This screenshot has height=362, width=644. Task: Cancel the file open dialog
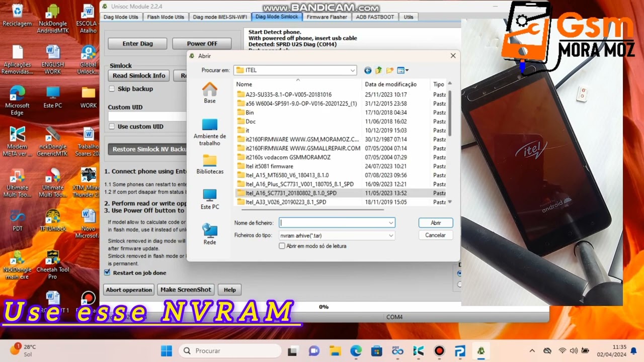[x=436, y=235]
